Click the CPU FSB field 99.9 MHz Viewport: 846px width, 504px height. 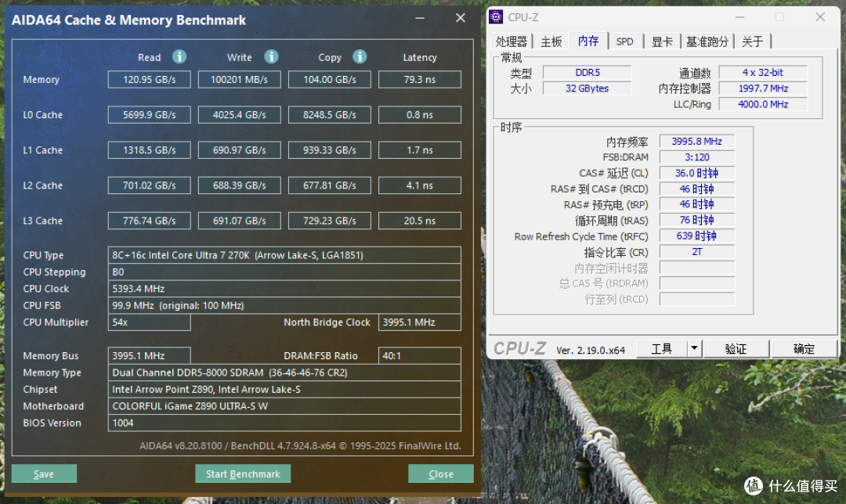click(284, 305)
